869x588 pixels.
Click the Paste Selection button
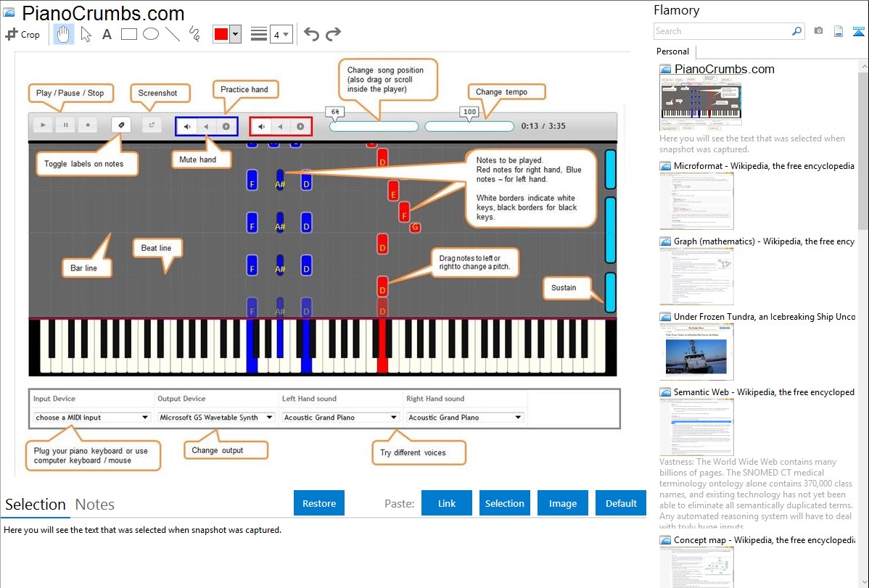(x=504, y=503)
